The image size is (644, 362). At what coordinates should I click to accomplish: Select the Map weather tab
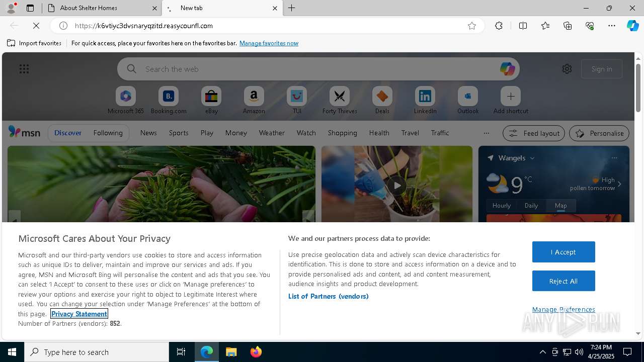(x=560, y=206)
